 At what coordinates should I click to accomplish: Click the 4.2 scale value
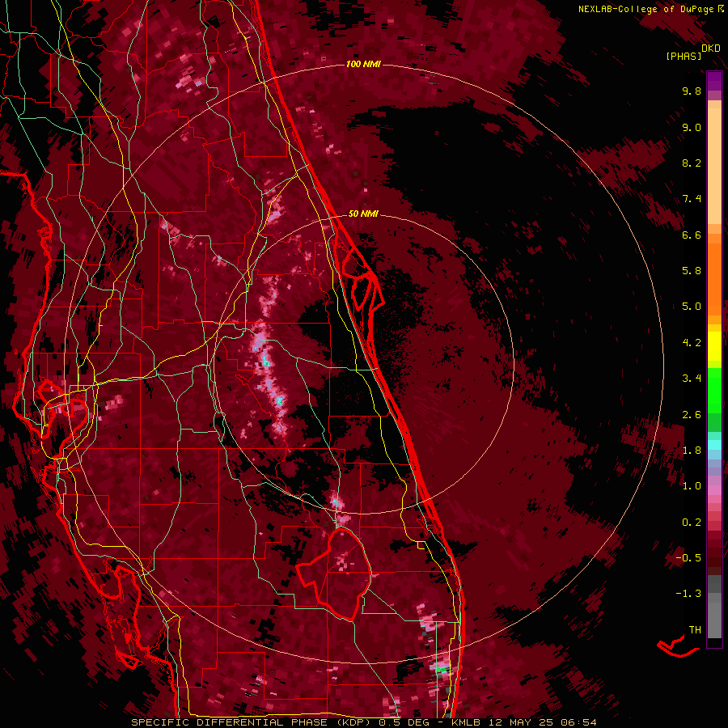click(692, 343)
